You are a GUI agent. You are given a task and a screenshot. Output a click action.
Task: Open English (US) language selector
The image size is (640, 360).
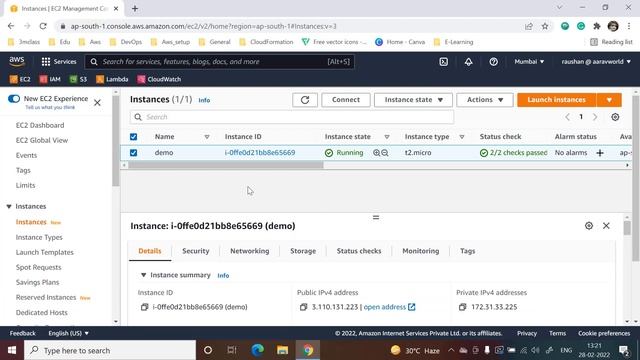click(x=68, y=333)
